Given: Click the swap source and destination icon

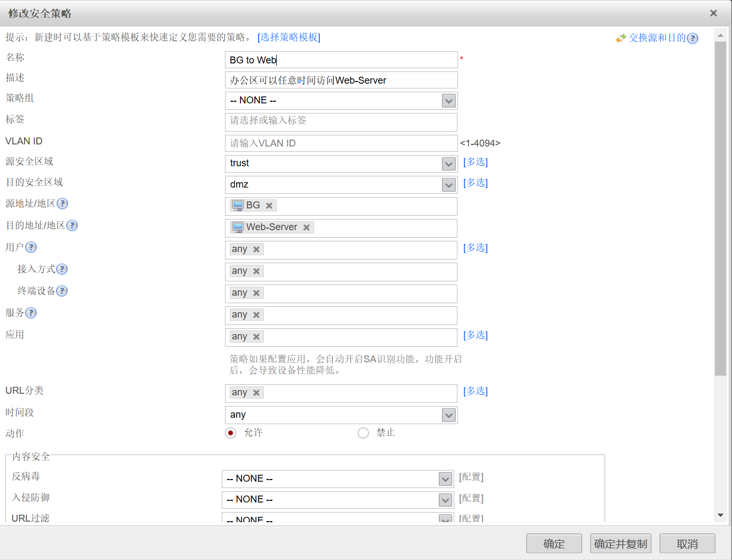Looking at the screenshot, I should point(621,38).
